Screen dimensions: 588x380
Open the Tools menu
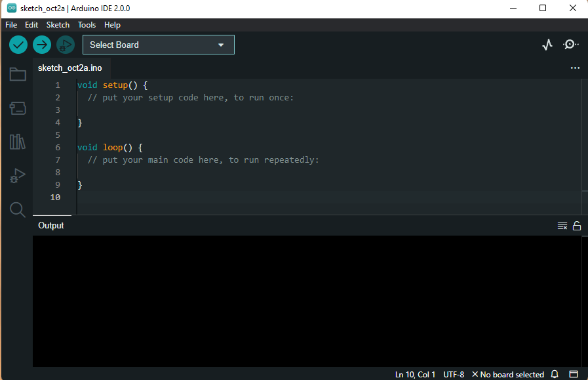pyautogui.click(x=87, y=25)
